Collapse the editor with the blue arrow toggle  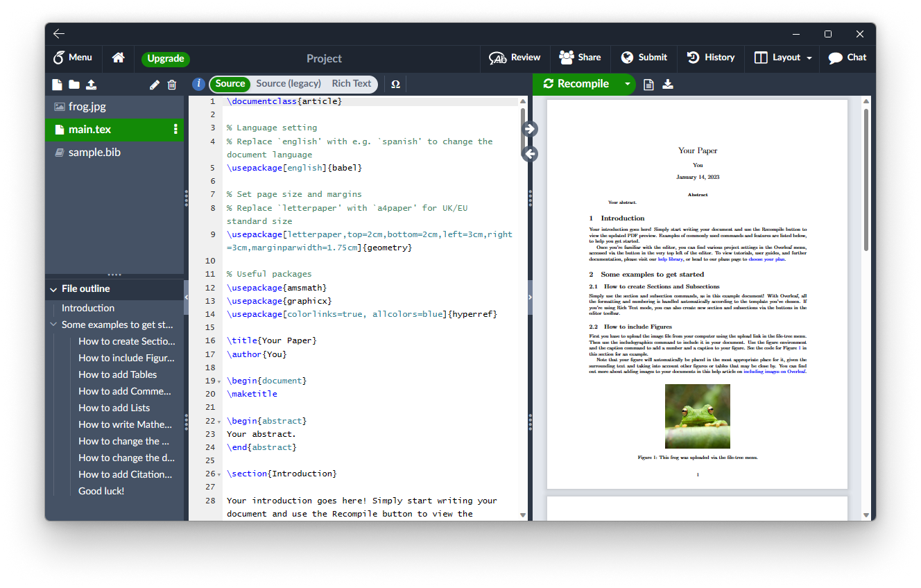coord(529,128)
